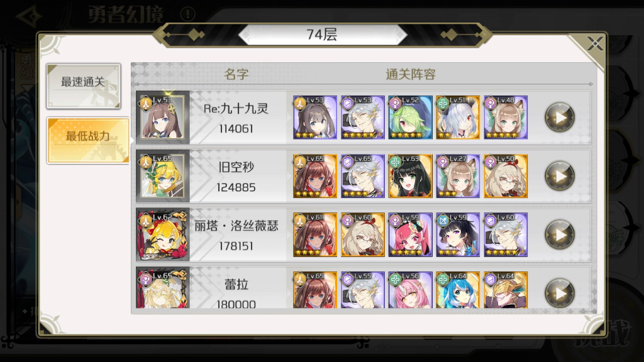Open 丽塔・洛丝薇瑟's framed player avatar
Screen dimensions: 644x362
[163, 235]
